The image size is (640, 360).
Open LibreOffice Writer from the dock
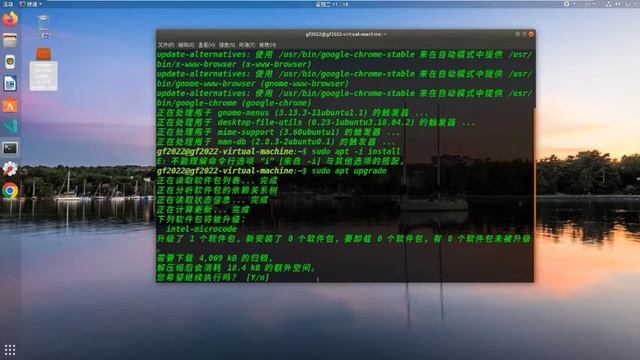[10, 83]
